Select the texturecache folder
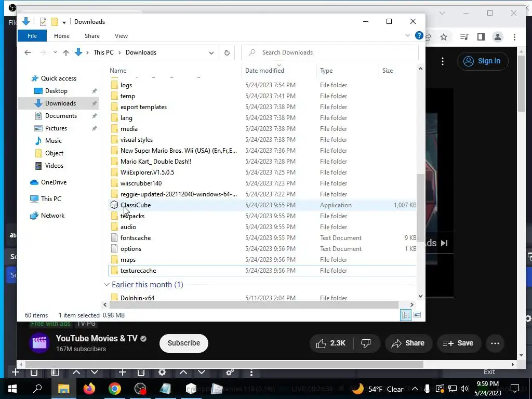The width and height of the screenshot is (532, 399). click(x=138, y=270)
